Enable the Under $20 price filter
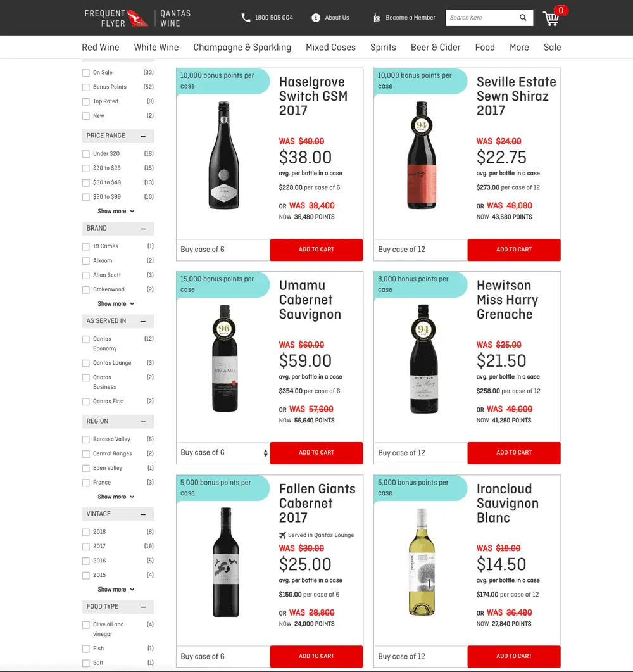This screenshot has width=633, height=672. 85,154
